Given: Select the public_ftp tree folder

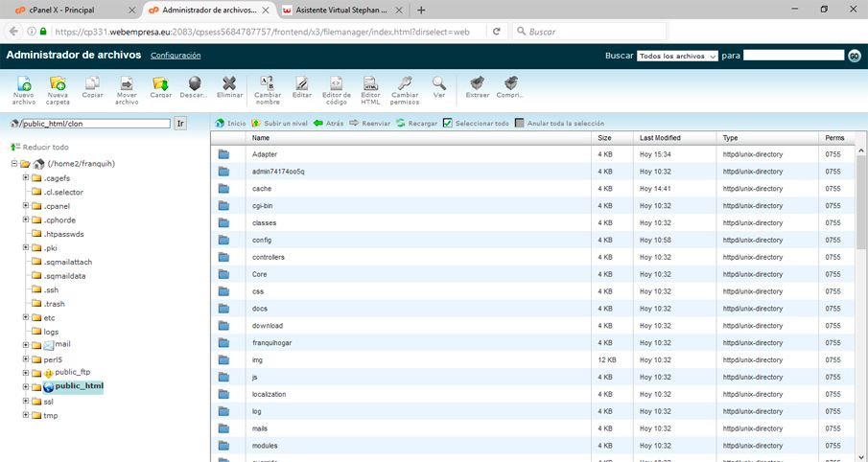Looking at the screenshot, I should [x=73, y=372].
